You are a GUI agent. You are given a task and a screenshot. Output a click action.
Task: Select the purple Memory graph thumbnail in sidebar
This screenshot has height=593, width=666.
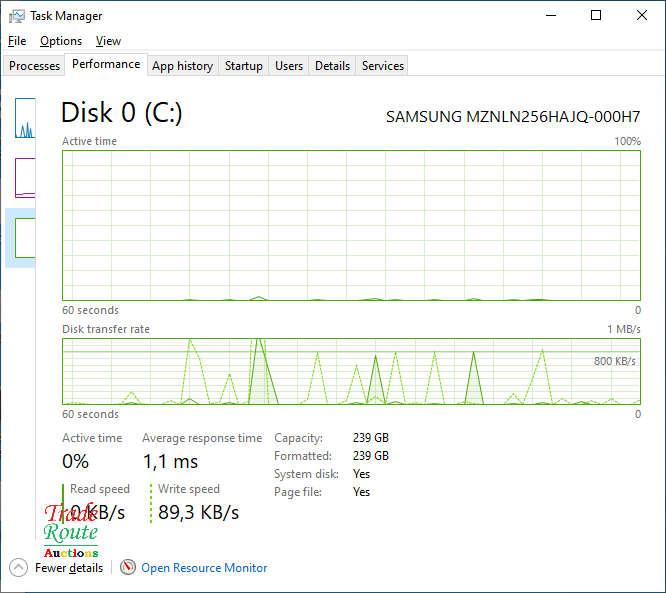pos(25,178)
